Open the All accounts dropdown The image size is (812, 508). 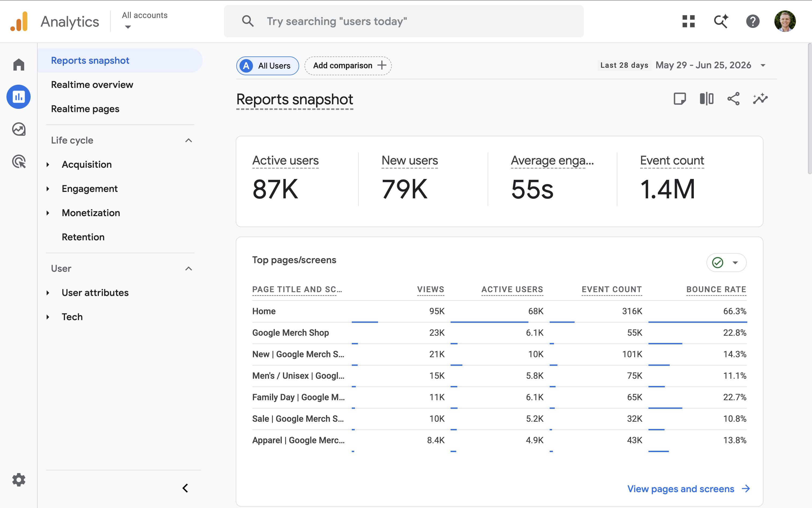pos(145,21)
